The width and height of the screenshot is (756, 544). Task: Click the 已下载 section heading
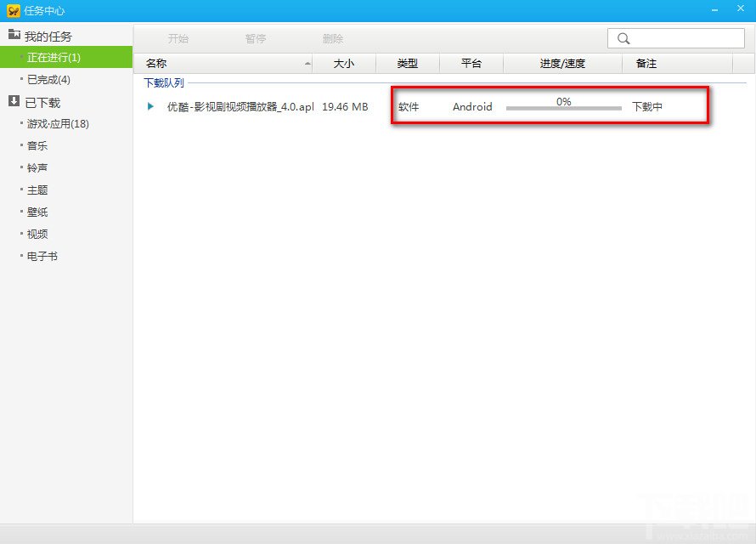click(43, 103)
